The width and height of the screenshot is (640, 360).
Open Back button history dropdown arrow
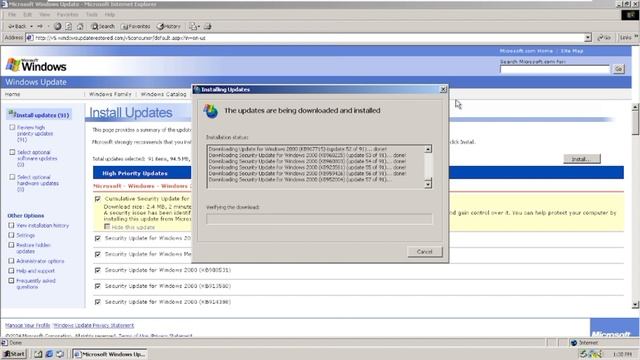point(31,27)
